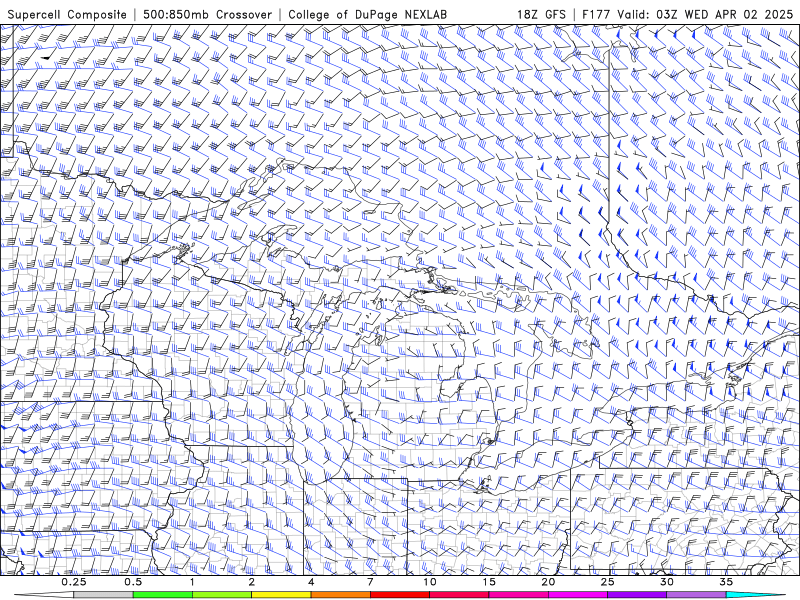Select the orange color bar segment
Viewport: 800px width, 600px height.
340,595
